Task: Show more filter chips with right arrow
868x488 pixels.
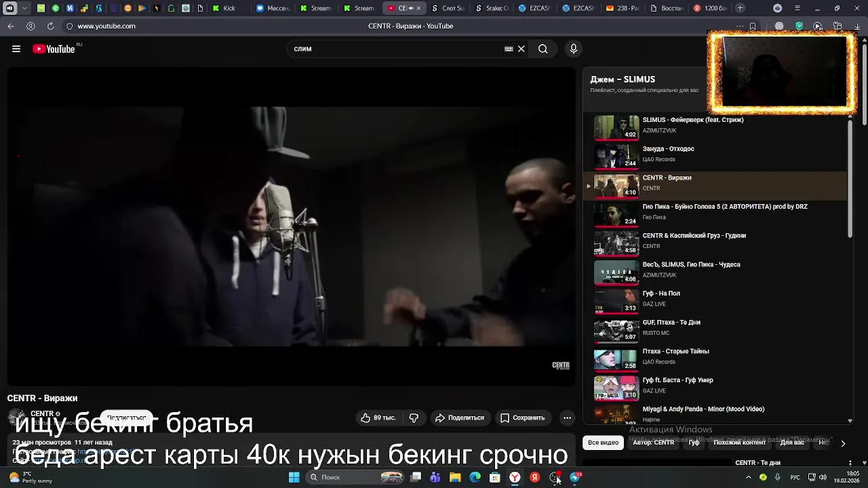Action: (843, 443)
